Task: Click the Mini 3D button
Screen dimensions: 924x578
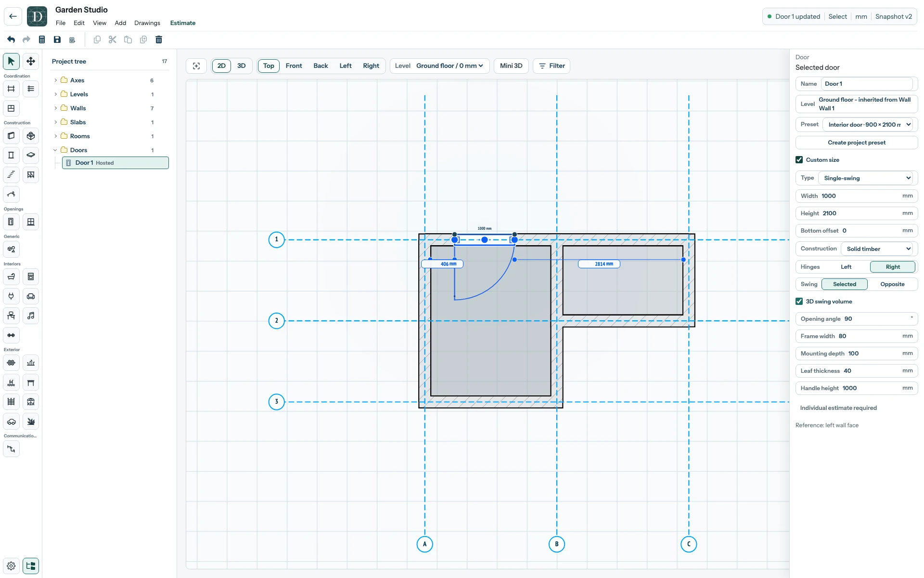Action: tap(511, 66)
